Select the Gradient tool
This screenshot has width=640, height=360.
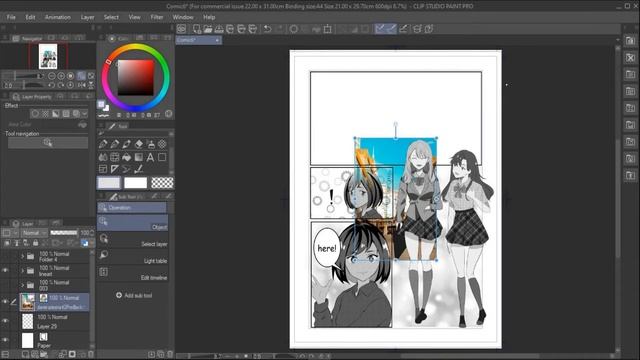click(x=139, y=157)
